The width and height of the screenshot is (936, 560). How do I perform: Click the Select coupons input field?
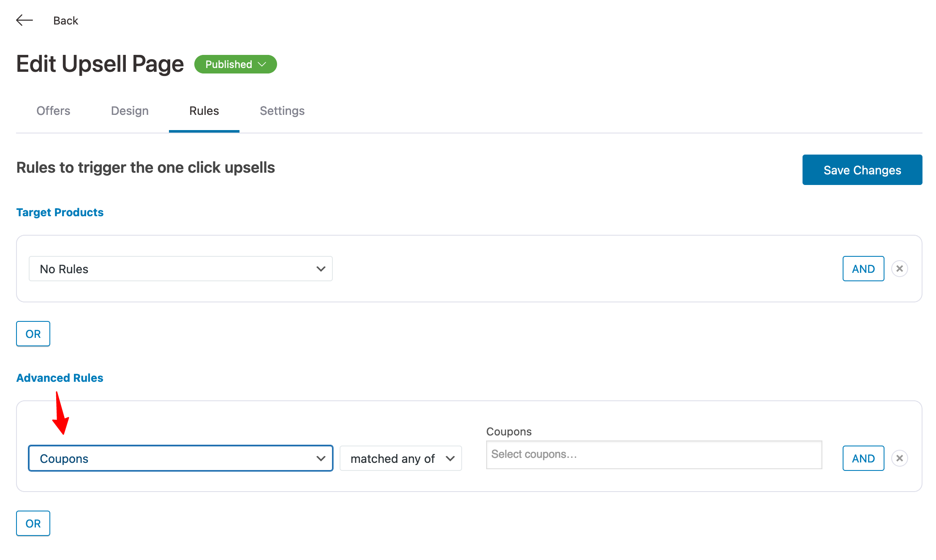coord(653,454)
